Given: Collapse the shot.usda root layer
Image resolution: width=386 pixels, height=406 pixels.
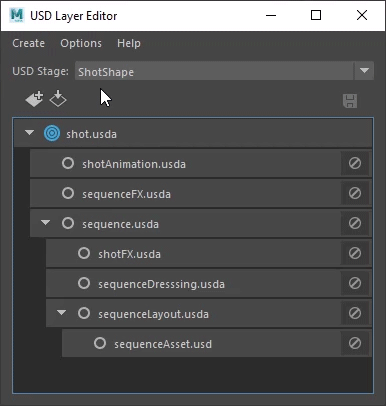Looking at the screenshot, I should (x=29, y=133).
